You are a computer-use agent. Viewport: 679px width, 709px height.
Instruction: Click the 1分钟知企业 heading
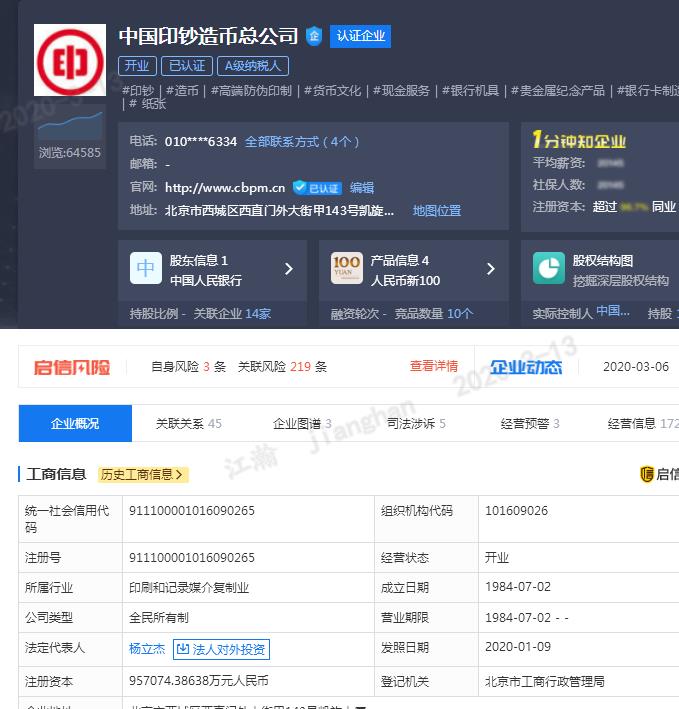click(x=579, y=140)
